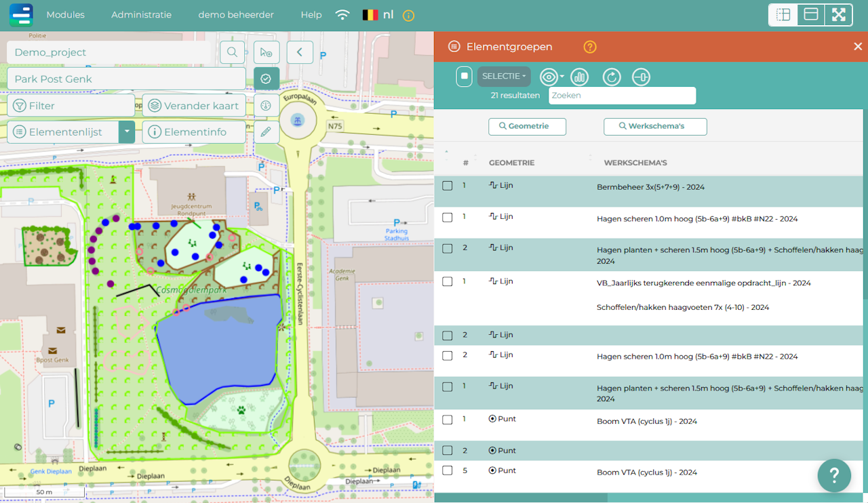Enter fullscreen with the expand arrows icon
This screenshot has width=868, height=503.
point(839,15)
